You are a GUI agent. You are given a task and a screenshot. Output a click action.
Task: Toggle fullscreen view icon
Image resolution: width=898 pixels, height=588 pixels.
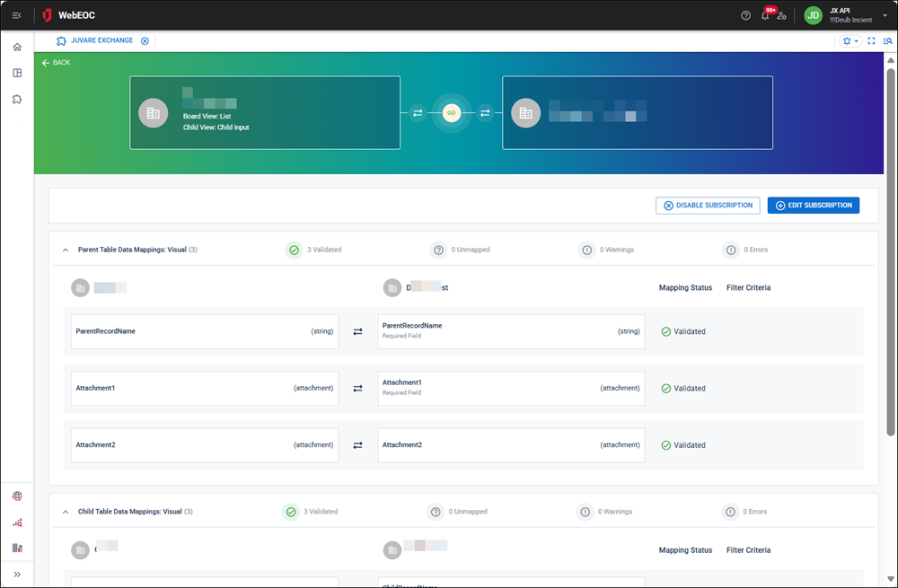[871, 41]
